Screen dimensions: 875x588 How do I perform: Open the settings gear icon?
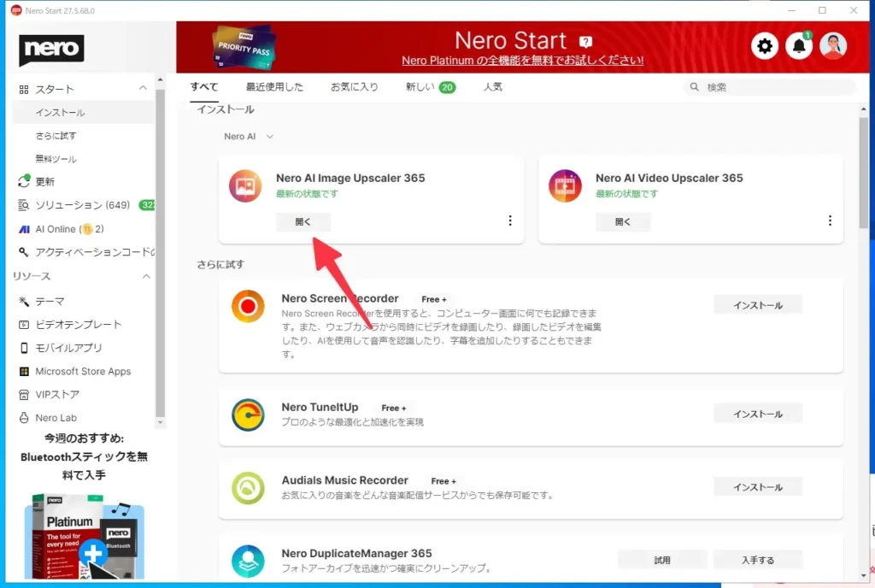[765, 46]
